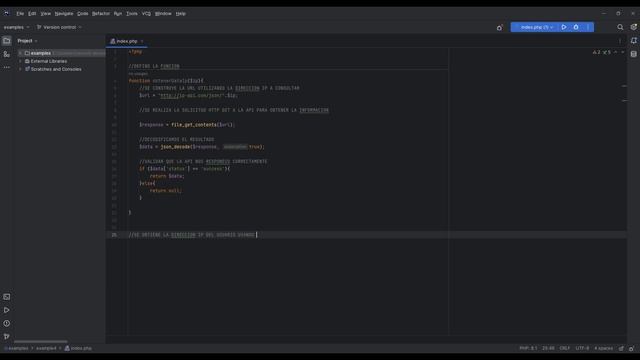Click the listen for debug connections icon
Screen dimensions: 640x360
[500, 27]
